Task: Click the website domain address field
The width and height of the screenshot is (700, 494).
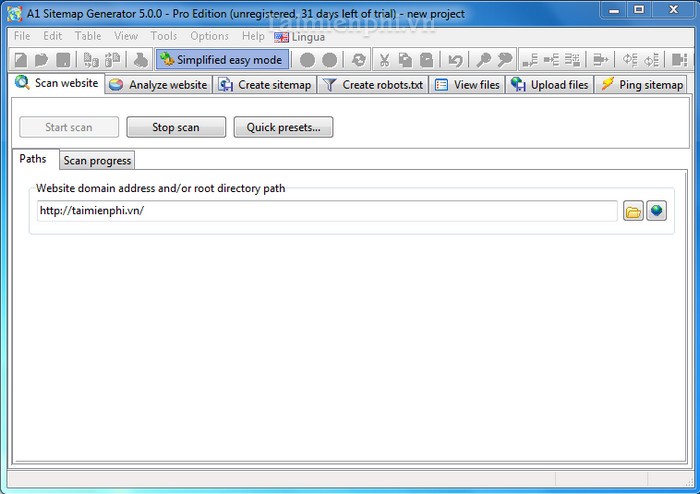Action: [x=327, y=211]
